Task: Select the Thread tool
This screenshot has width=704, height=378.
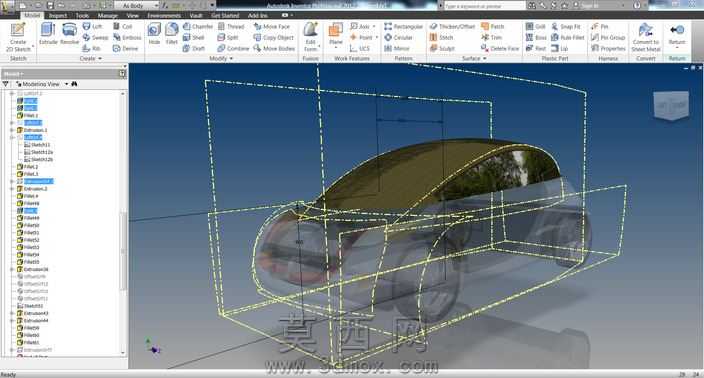Action: coord(231,27)
